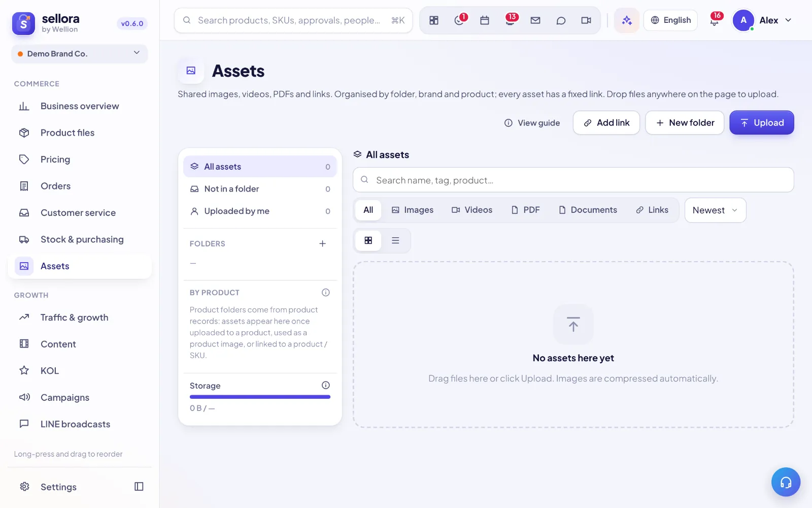Select the All filter tab

point(368,210)
